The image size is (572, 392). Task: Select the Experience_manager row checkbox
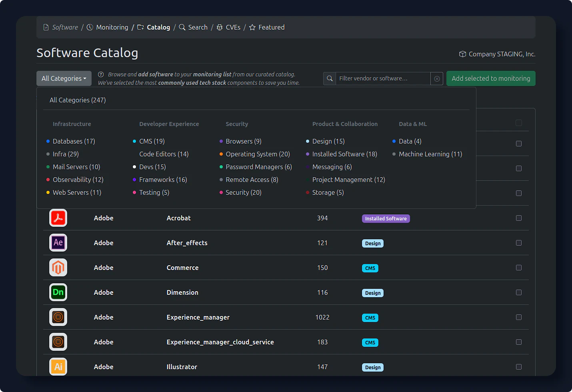519,317
